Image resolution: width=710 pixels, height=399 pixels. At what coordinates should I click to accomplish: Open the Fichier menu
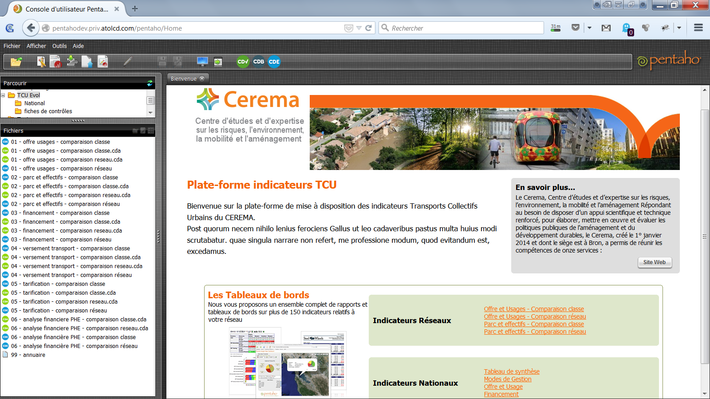(12, 46)
